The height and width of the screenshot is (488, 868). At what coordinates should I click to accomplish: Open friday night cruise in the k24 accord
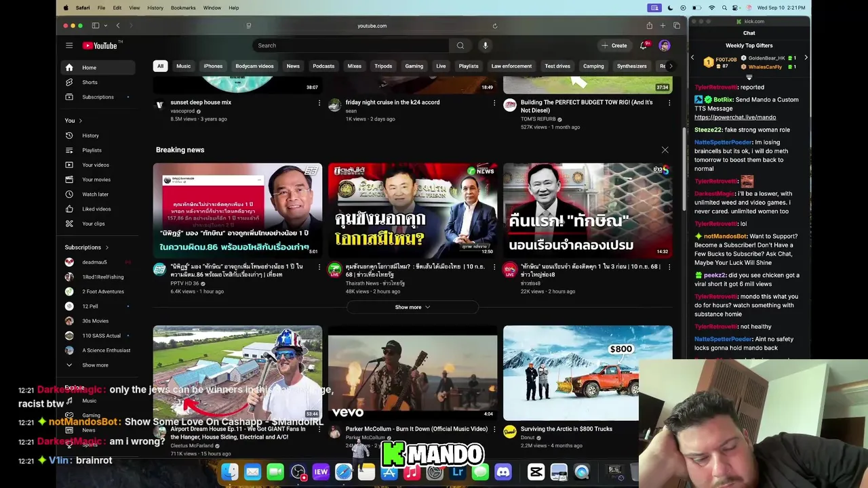(393, 102)
